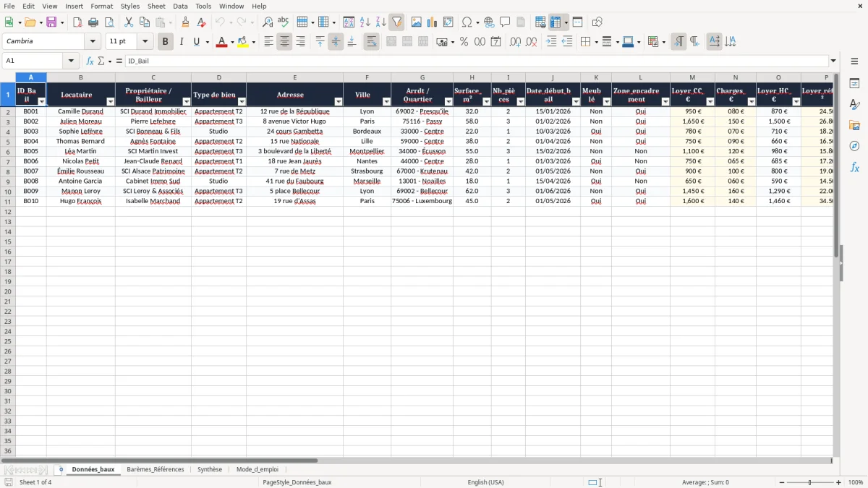868x488 pixels.
Task: Click the Save document icon
Action: (53, 22)
